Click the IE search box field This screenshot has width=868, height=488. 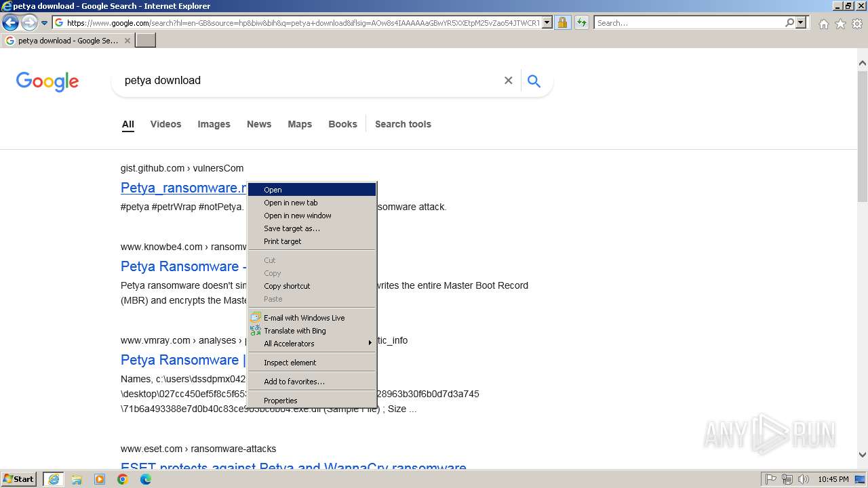coord(688,23)
